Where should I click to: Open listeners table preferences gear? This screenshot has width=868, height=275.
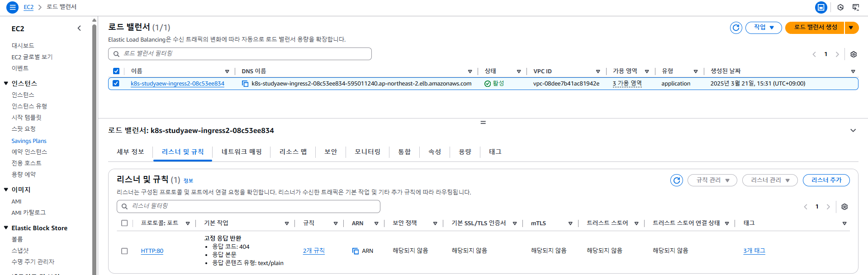tap(844, 207)
